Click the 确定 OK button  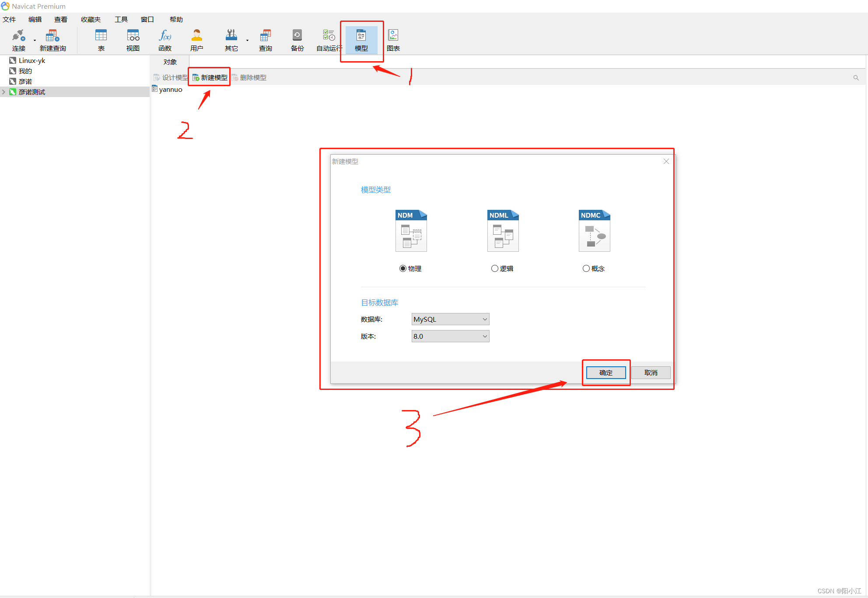[606, 372]
